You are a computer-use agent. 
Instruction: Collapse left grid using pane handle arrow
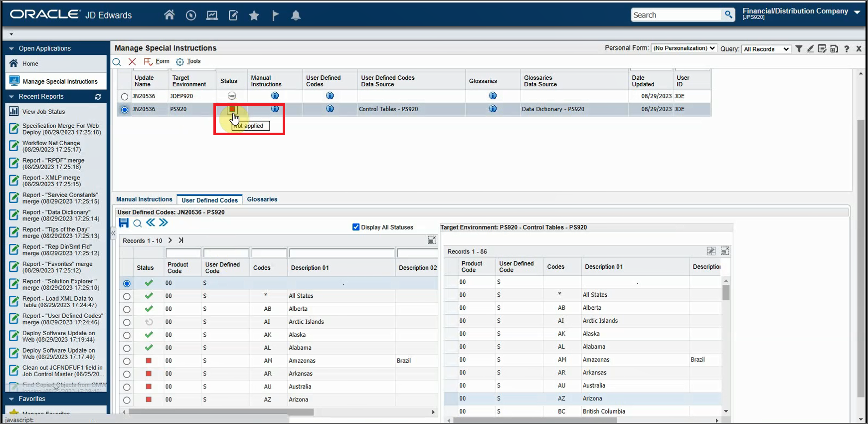113,233
